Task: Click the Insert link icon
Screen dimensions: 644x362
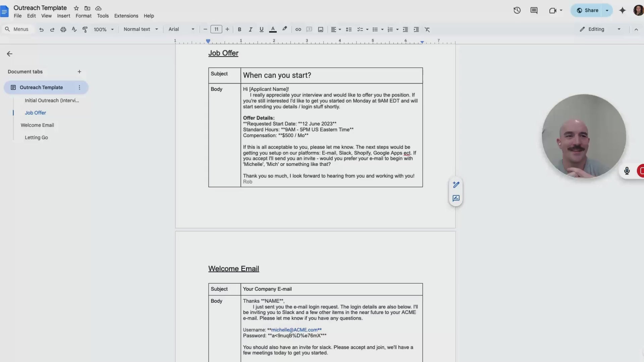Action: tap(298, 29)
